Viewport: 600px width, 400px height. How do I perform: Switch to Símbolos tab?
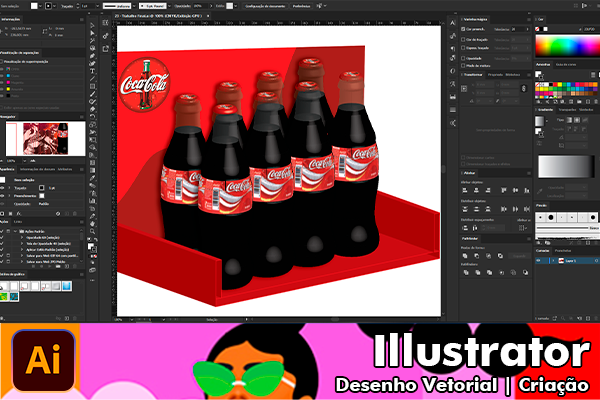[586, 110]
